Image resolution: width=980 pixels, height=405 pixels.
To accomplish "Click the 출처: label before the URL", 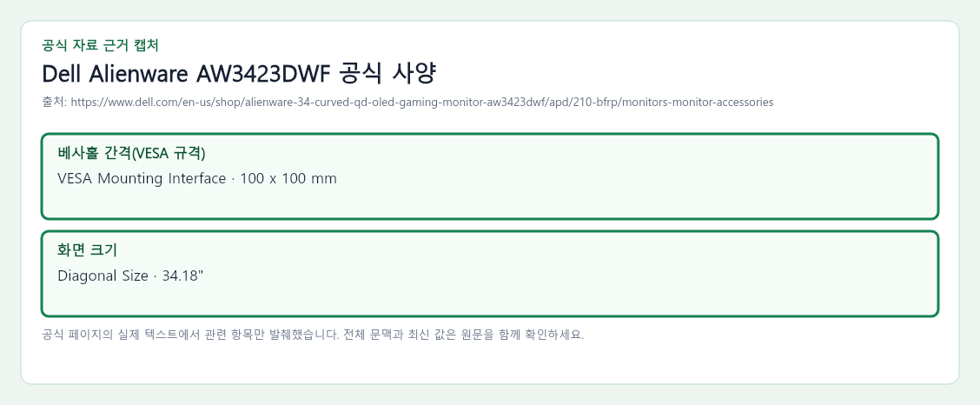I will click(x=55, y=102).
